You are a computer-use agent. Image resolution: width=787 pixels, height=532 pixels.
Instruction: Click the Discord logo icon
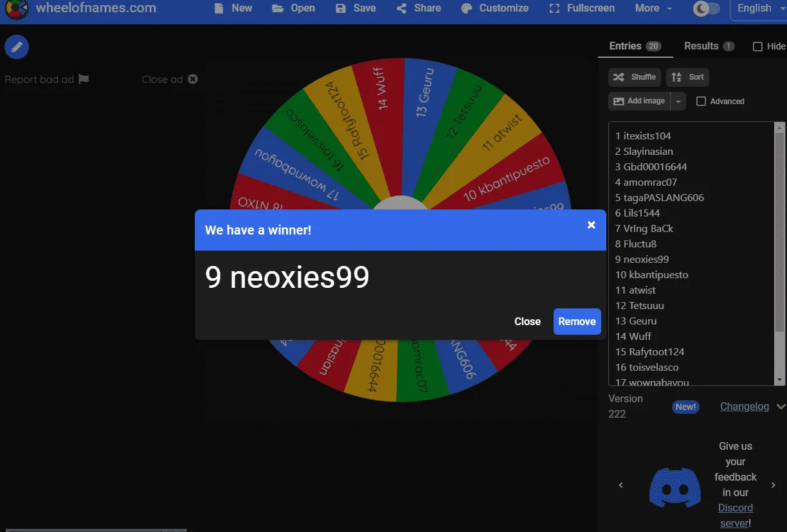click(675, 487)
